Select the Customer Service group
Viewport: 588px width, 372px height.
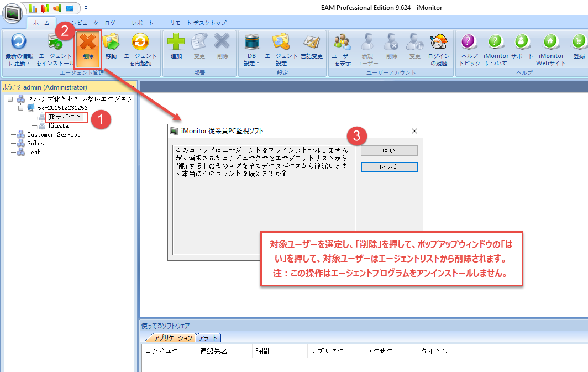tap(54, 134)
